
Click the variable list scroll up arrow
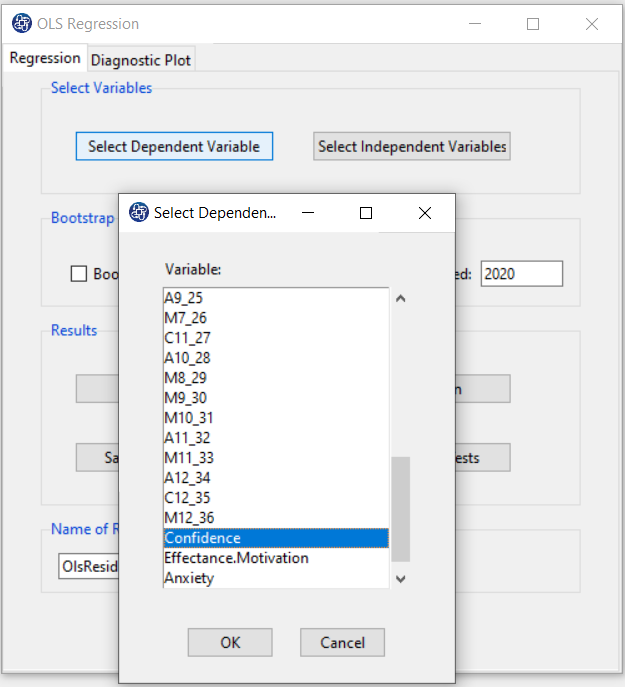point(401,298)
